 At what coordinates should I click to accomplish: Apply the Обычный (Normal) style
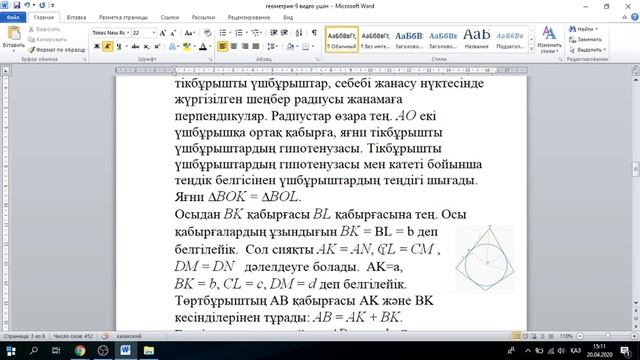(342, 40)
